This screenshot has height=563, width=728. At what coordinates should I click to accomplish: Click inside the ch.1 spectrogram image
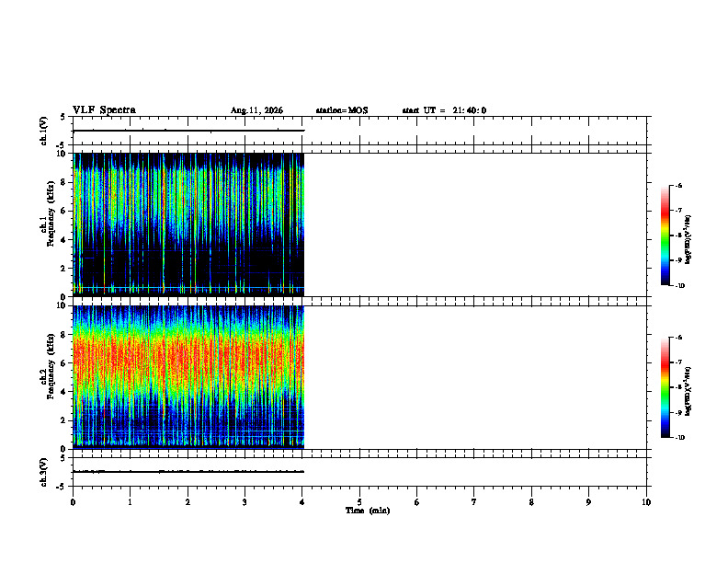coord(188,224)
